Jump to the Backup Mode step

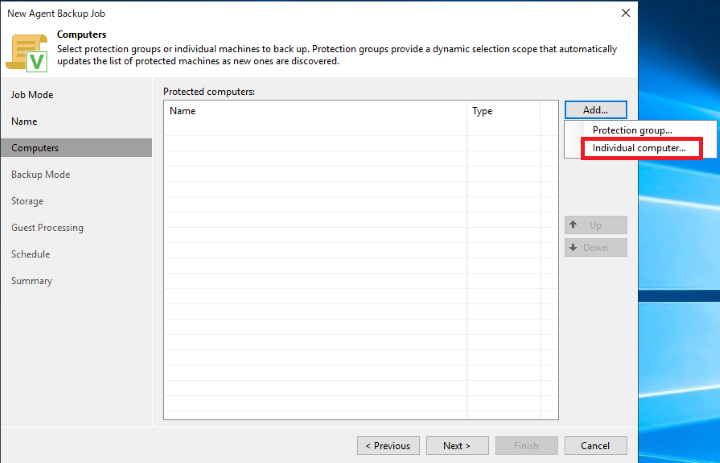(40, 174)
